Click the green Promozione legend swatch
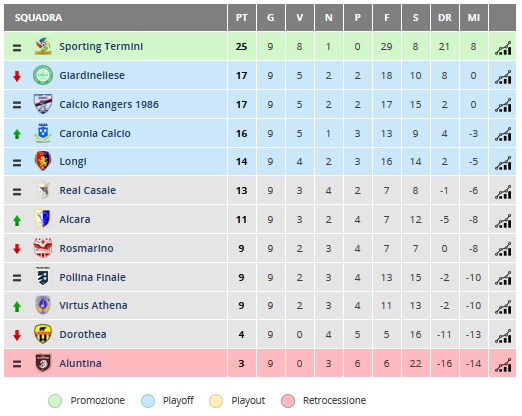522x416 pixels. (55, 401)
